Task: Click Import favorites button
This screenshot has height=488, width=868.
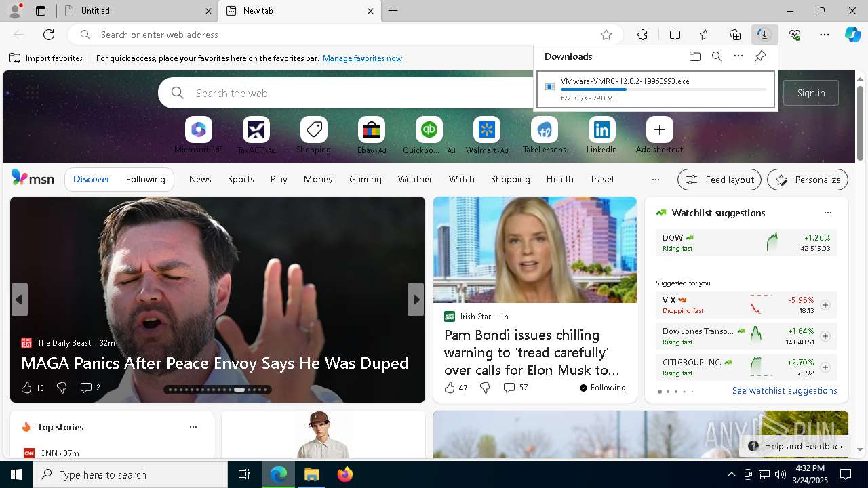Action: coord(46,58)
